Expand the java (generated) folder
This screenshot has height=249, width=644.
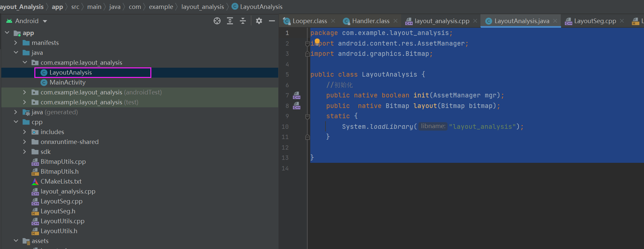[16, 112]
